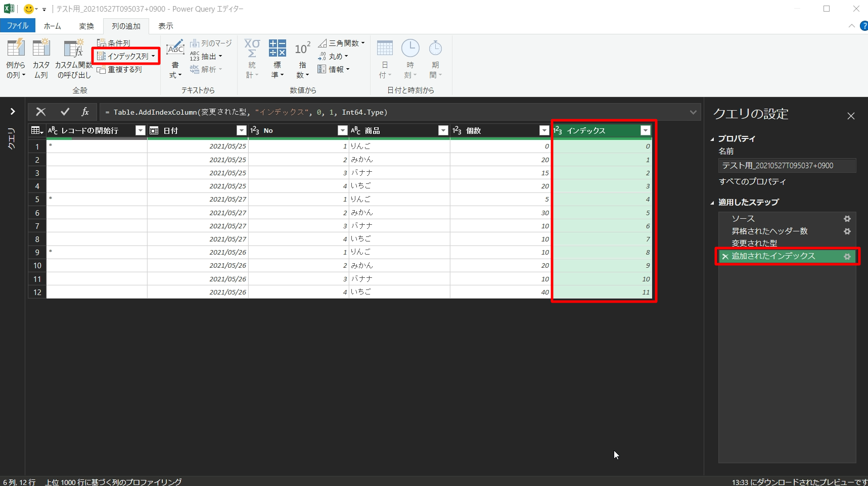868x486 pixels.
Task: Click the 指数 (10²) icon
Action: tap(302, 49)
